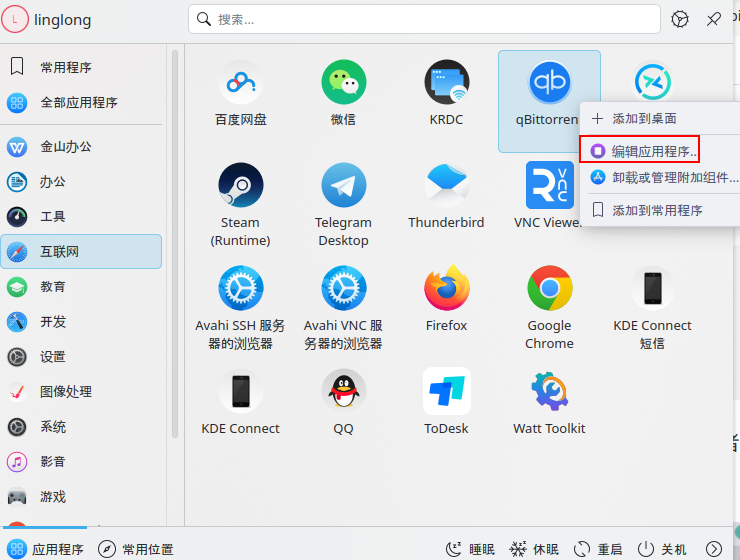Viewport: 740px width, 560px height.
Task: Pin the launcher menu open
Action: [x=714, y=19]
